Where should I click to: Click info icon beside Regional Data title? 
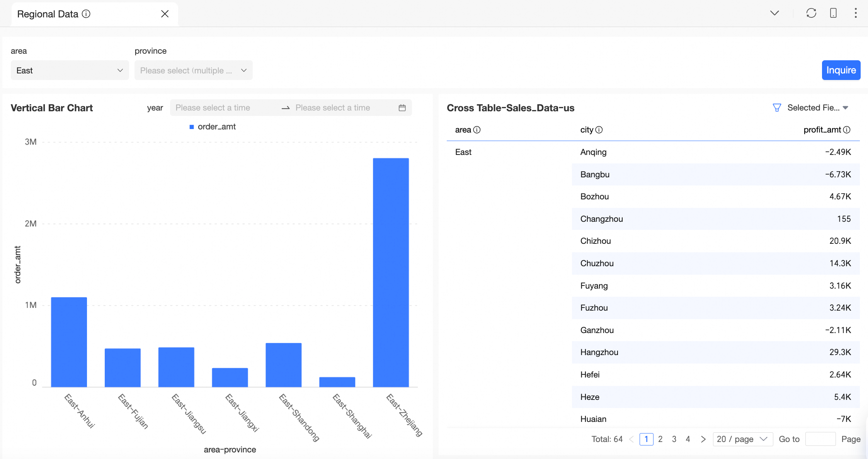coord(86,14)
